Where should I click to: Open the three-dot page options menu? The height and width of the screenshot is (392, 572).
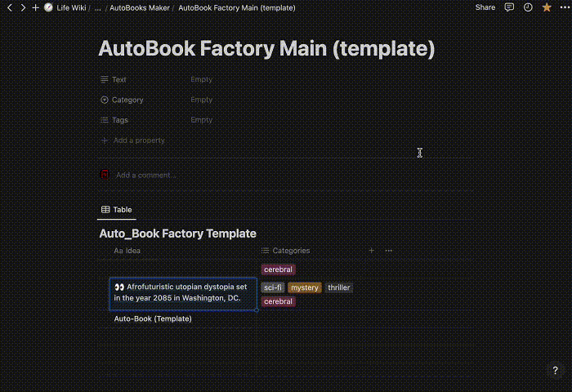[563, 7]
